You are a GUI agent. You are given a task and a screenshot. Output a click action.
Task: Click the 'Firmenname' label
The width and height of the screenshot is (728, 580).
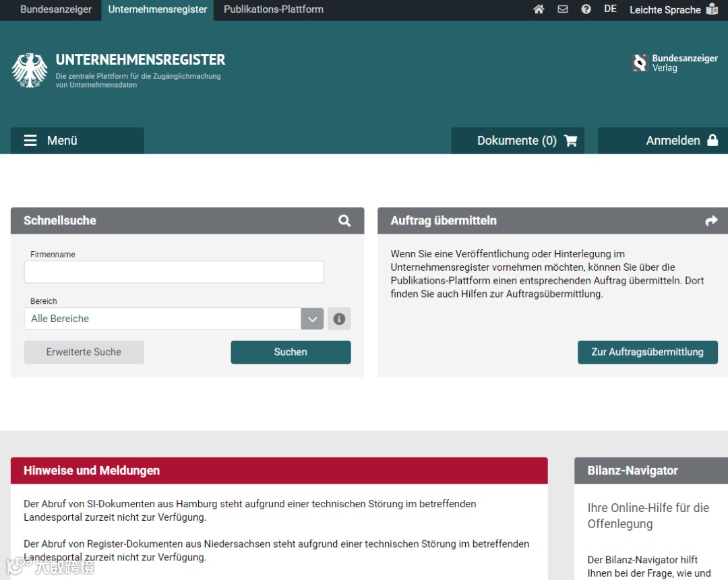53,254
